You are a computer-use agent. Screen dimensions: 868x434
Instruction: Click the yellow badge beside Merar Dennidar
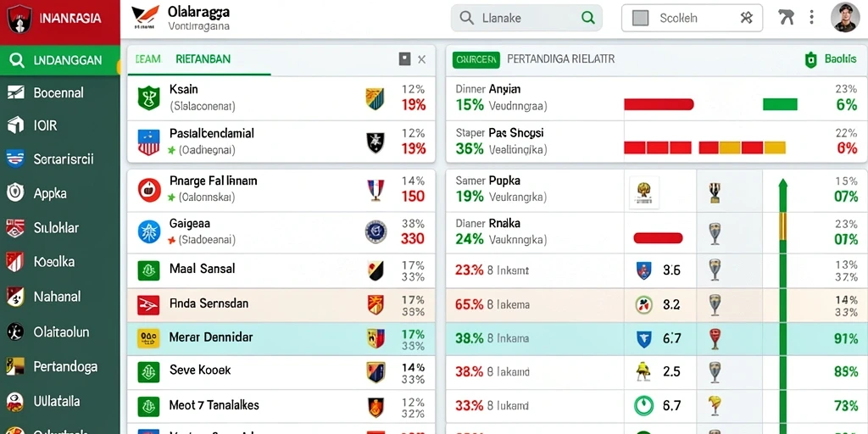(148, 337)
